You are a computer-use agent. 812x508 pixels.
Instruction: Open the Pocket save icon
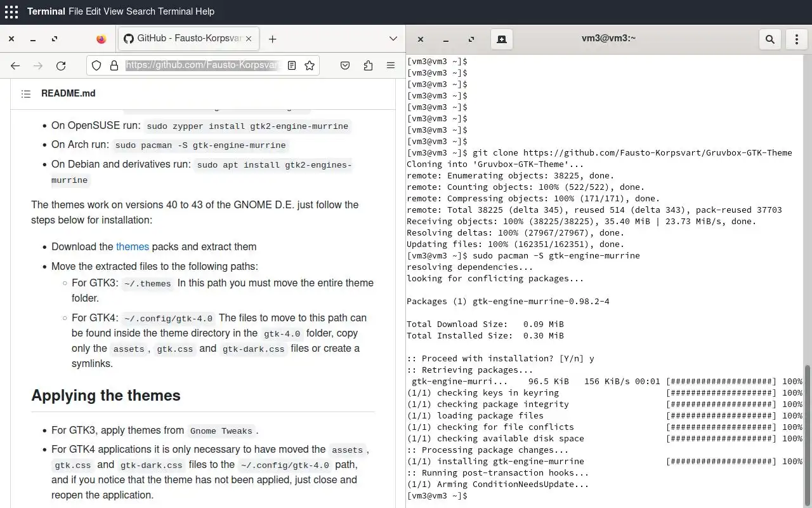click(x=345, y=65)
